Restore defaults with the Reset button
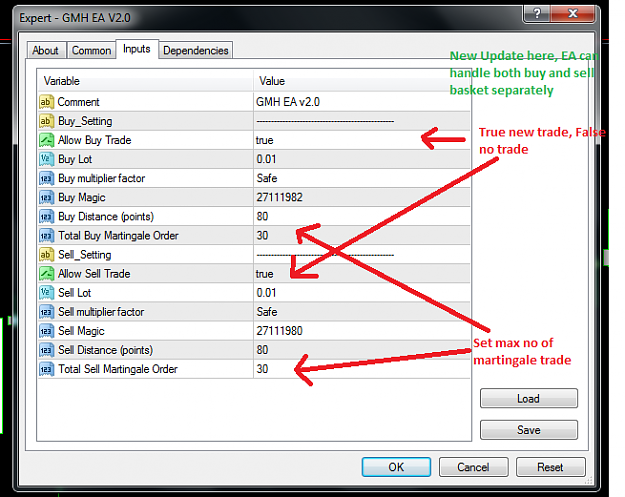Image resolution: width=625 pixels, height=497 pixels. (550, 467)
